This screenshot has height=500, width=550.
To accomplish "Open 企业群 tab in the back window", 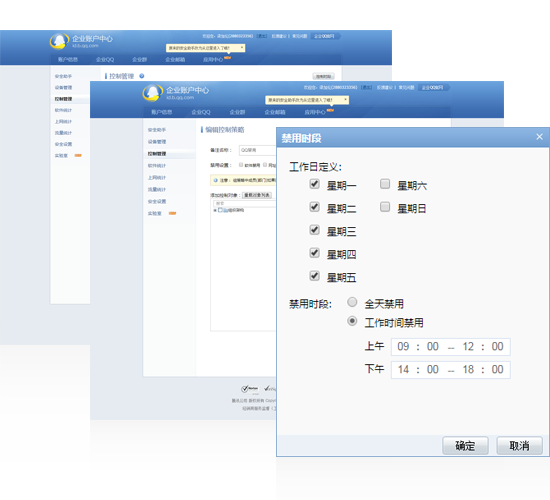I will click(x=140, y=59).
